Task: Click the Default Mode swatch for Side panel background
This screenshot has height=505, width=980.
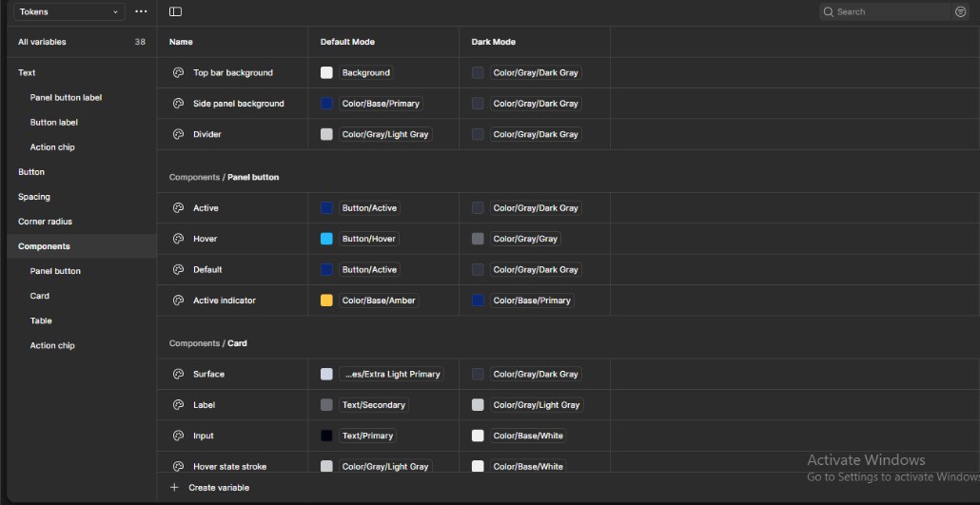Action: click(x=326, y=104)
